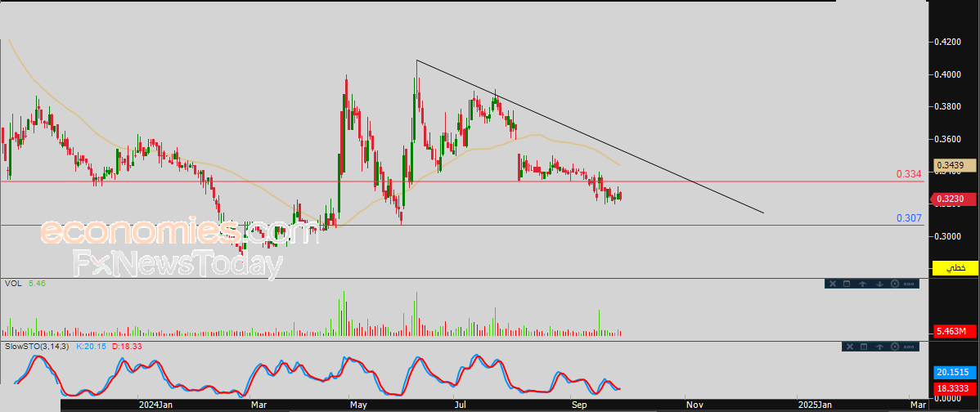This screenshot has height=412, width=980.
Task: Click the 0.3600 price axis label
Action: [947, 139]
